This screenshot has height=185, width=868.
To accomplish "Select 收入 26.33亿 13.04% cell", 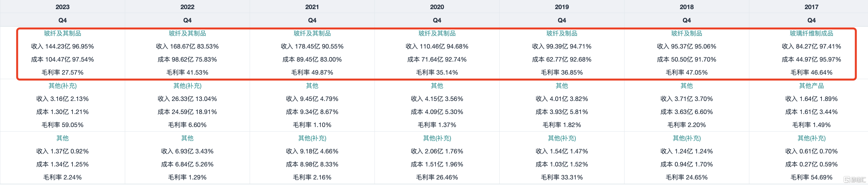I will [187, 99].
